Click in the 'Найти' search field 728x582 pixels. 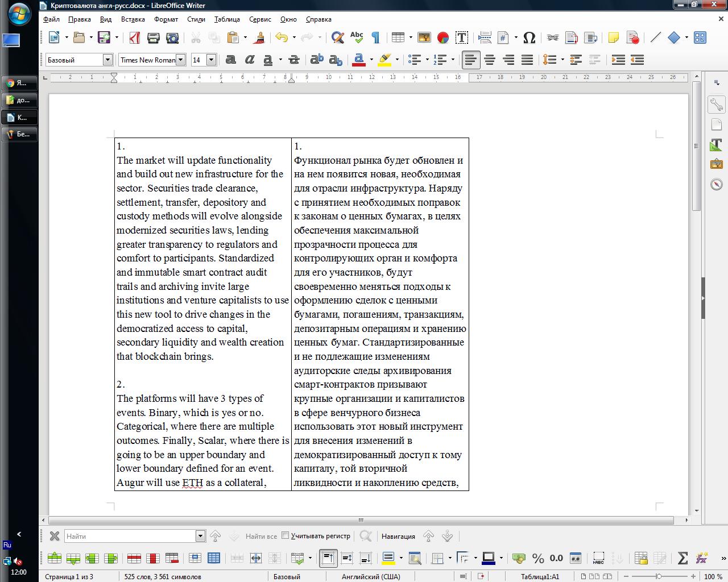click(130, 536)
